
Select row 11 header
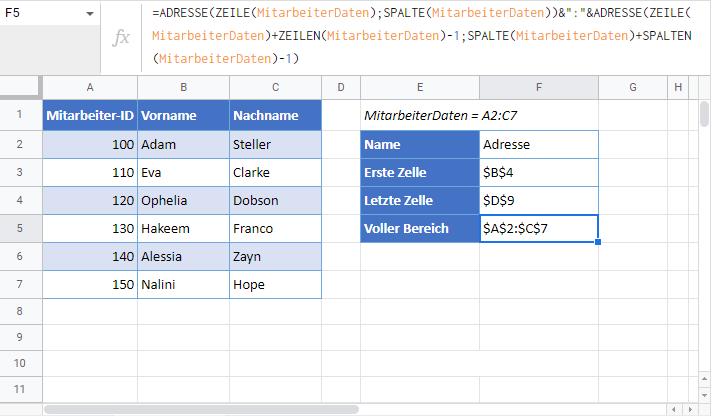(19, 389)
